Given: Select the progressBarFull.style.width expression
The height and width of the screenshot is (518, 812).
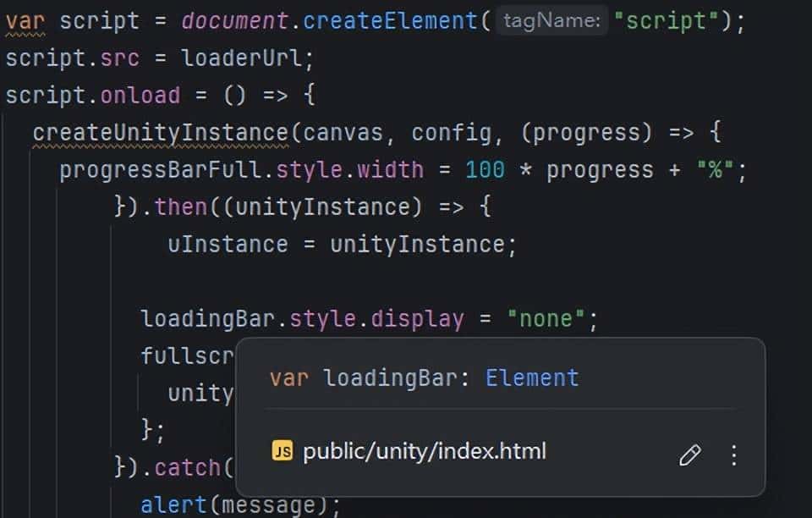Looking at the screenshot, I should coord(240,169).
